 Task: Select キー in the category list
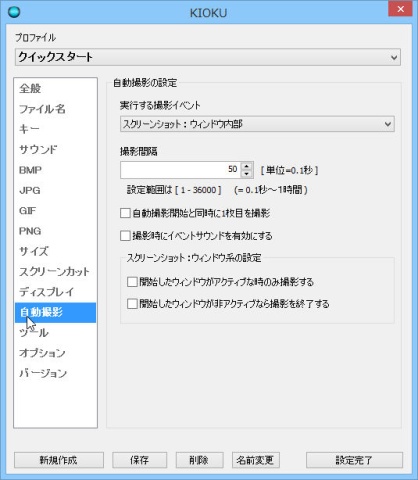coord(55,129)
